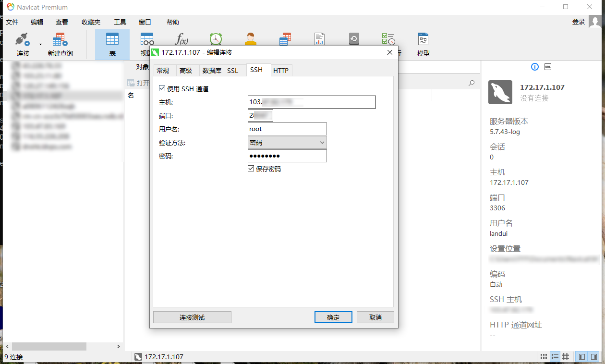Open the 帮助 menu
605x364 pixels.
(x=173, y=22)
